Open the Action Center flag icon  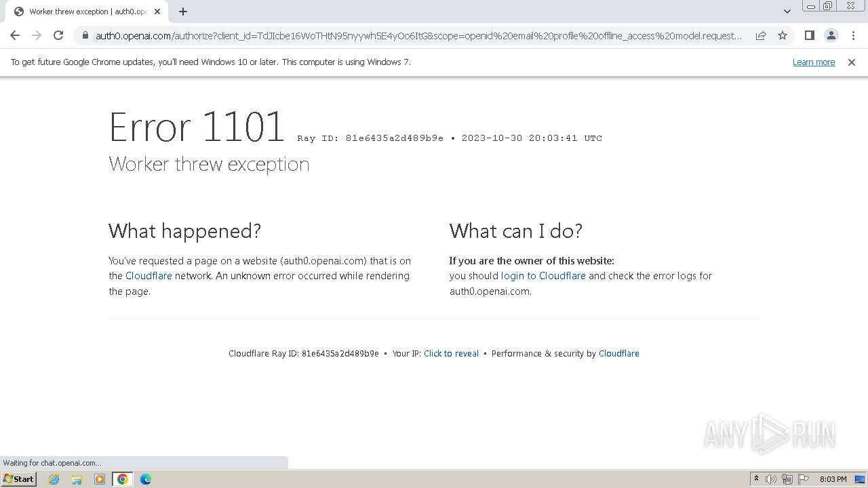(x=804, y=479)
